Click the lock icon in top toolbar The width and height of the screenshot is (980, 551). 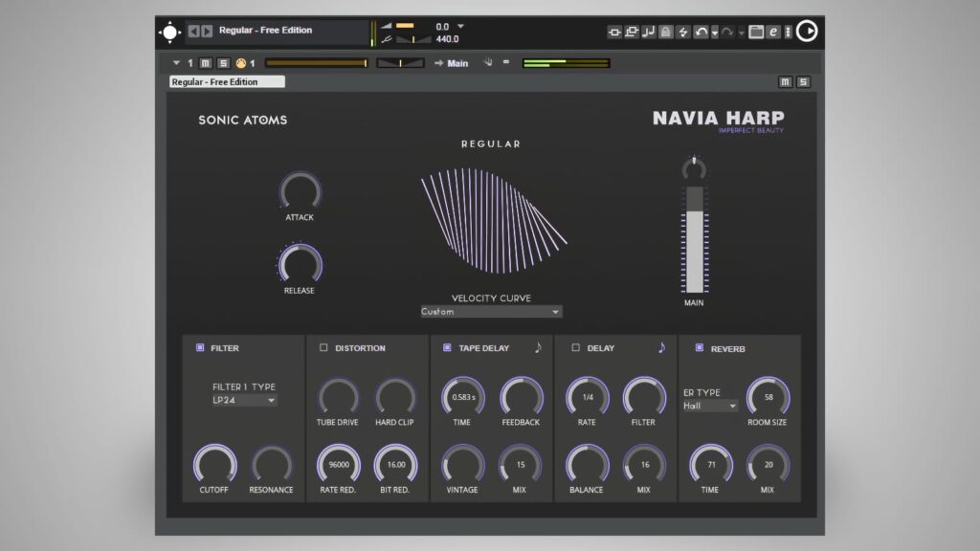pyautogui.click(x=666, y=32)
